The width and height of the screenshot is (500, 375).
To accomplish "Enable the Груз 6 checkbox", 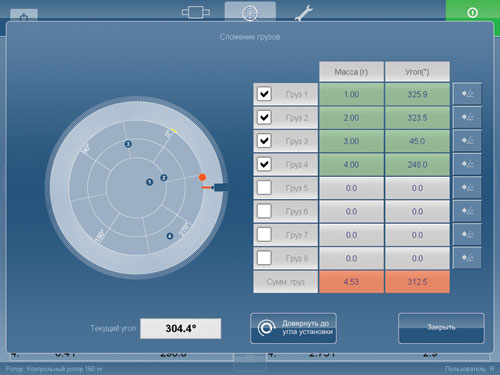I will pos(264,211).
